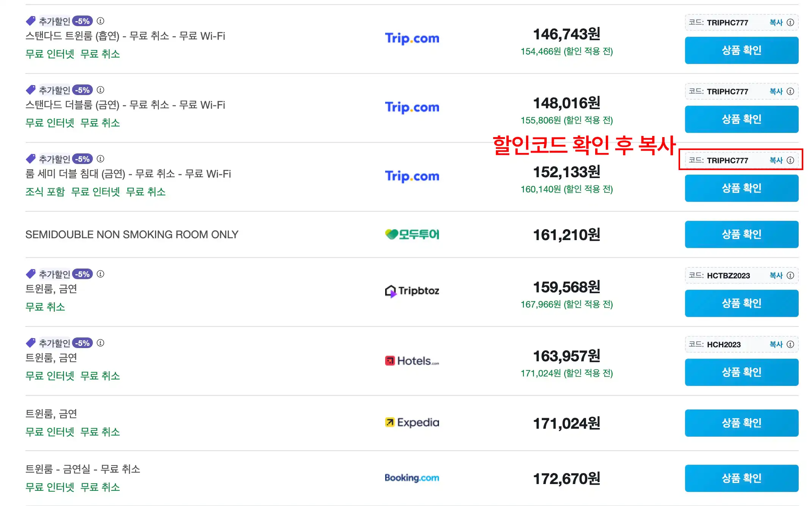The width and height of the screenshot is (812, 506).
Task: Copy the HCH2023 discount code
Action: 776,344
